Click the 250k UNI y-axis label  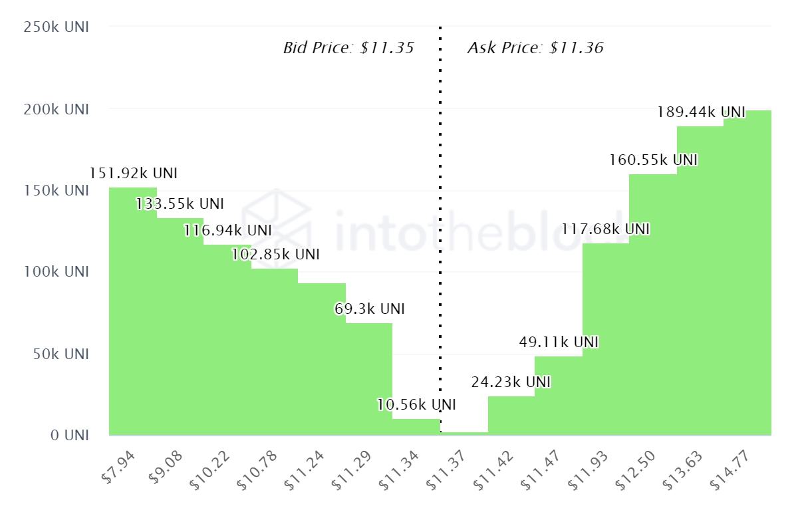(57, 27)
